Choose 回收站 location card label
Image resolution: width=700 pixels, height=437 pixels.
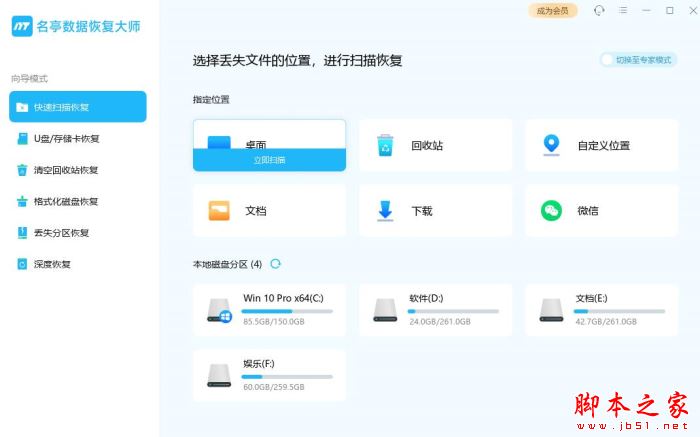(427, 146)
